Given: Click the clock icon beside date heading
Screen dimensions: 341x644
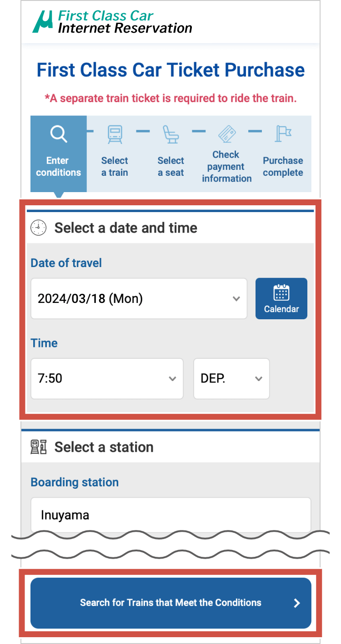Looking at the screenshot, I should click(39, 228).
